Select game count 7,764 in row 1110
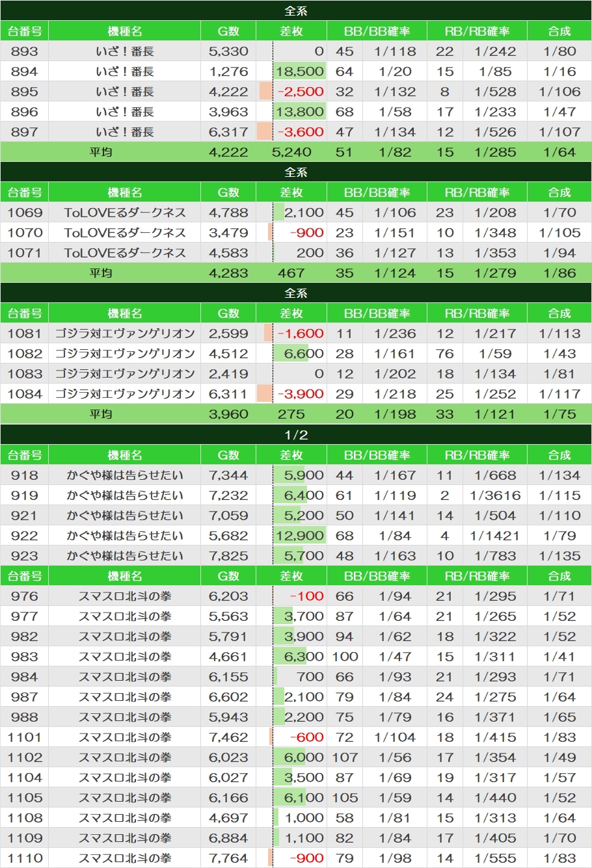Image resolution: width=592 pixels, height=868 pixels. tap(228, 858)
